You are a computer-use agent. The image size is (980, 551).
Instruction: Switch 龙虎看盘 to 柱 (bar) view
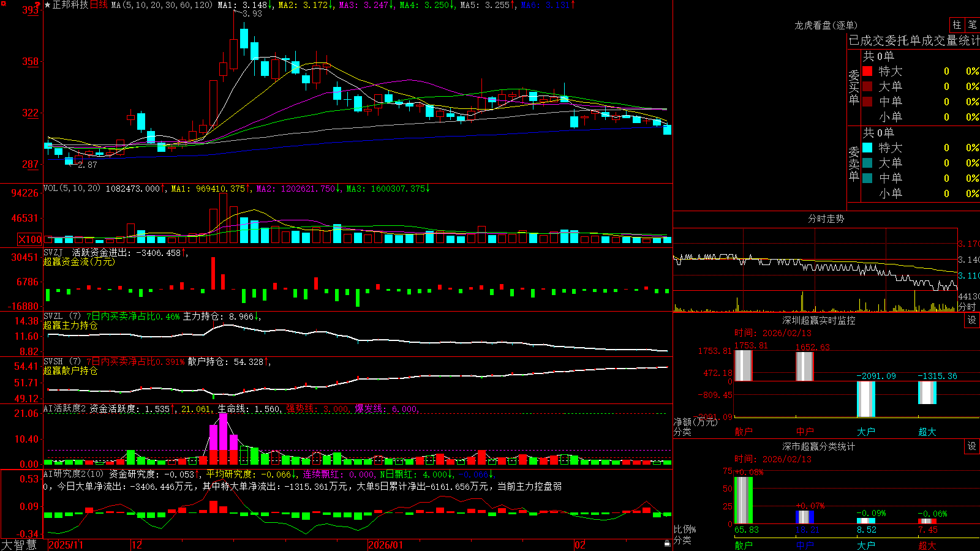(x=957, y=25)
